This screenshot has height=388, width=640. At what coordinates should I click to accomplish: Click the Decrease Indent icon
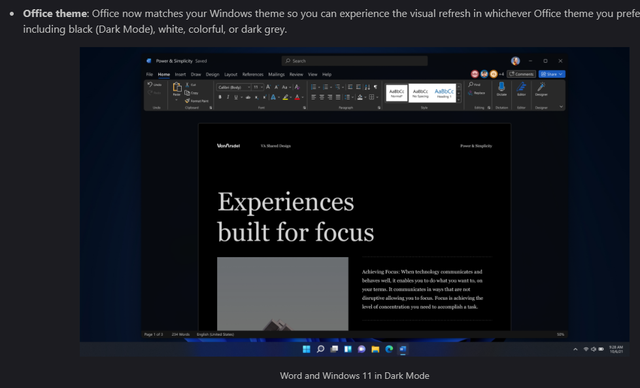(x=350, y=87)
